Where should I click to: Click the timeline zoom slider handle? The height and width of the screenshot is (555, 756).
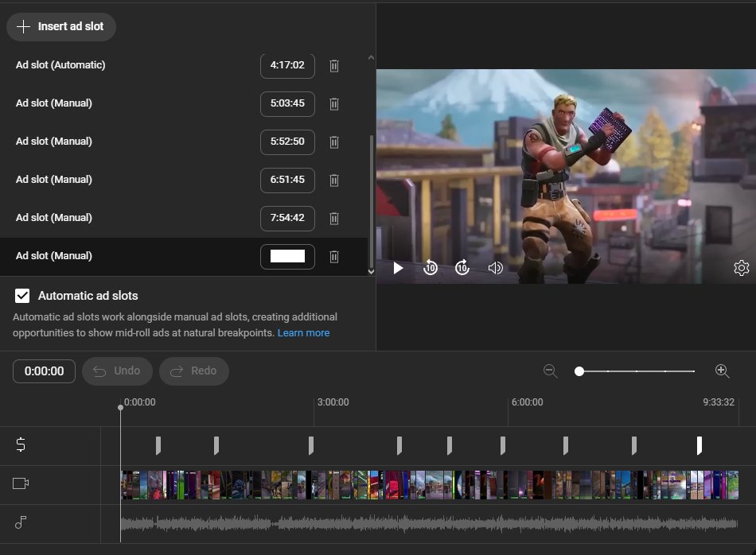coord(579,371)
